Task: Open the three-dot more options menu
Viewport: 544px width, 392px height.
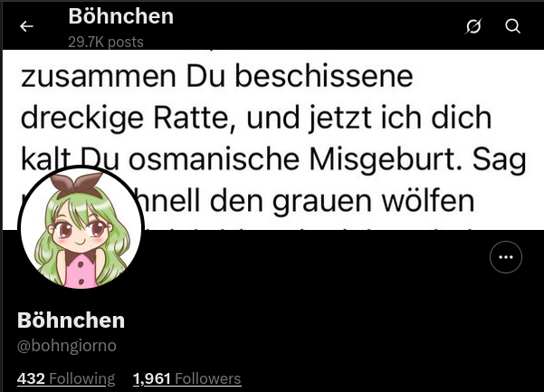Action: tap(506, 257)
